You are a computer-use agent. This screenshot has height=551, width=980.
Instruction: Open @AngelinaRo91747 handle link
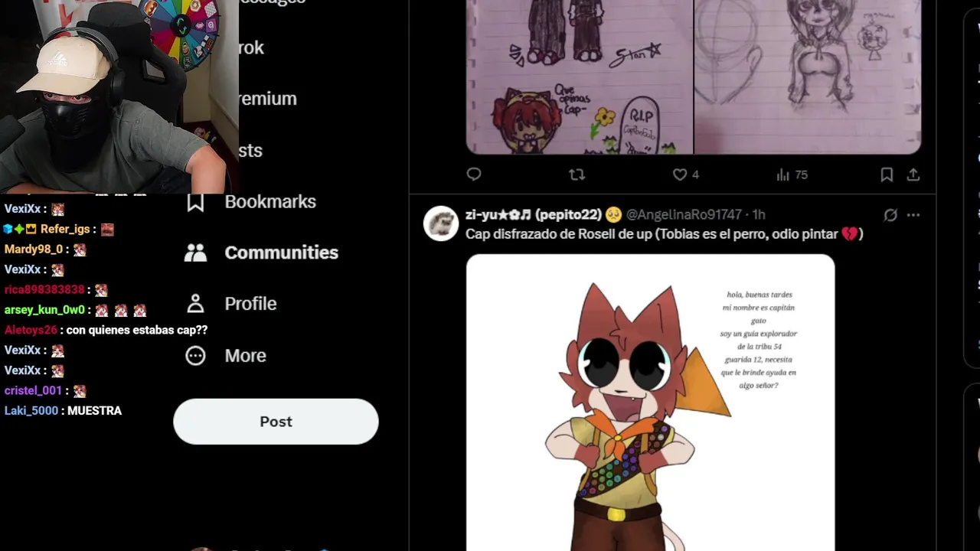point(684,214)
